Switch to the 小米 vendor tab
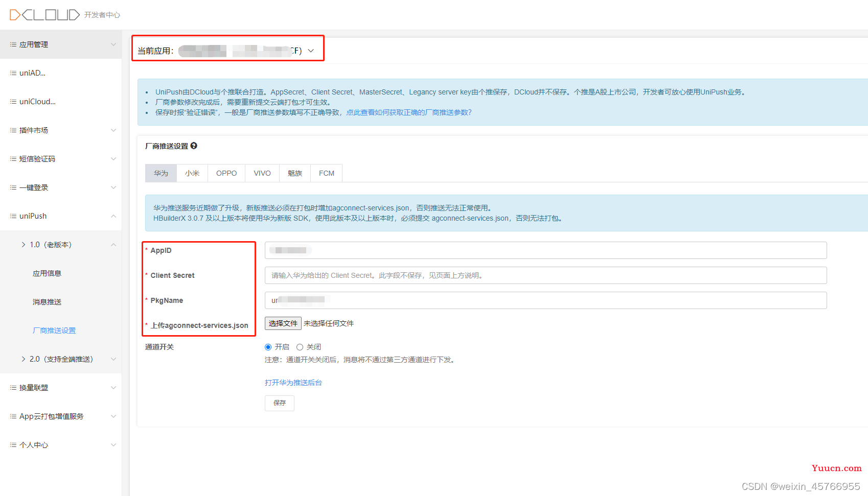The width and height of the screenshot is (868, 496). click(192, 173)
